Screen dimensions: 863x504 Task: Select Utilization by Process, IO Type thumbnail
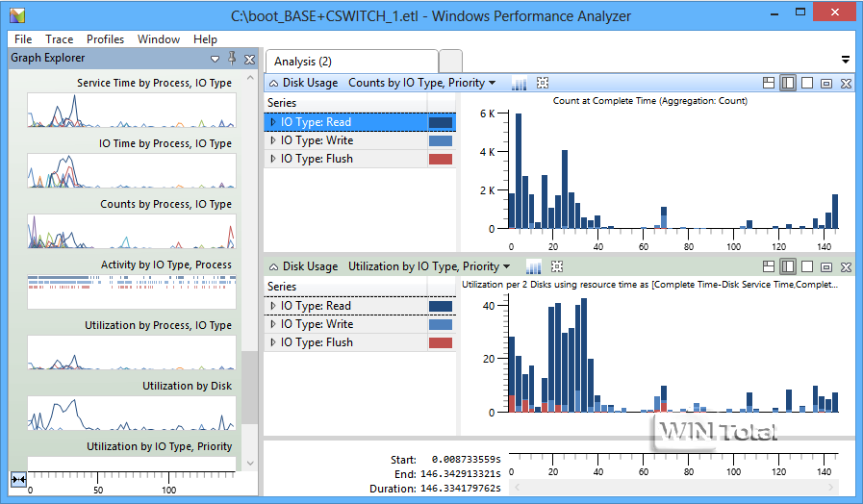pyautogui.click(x=132, y=352)
